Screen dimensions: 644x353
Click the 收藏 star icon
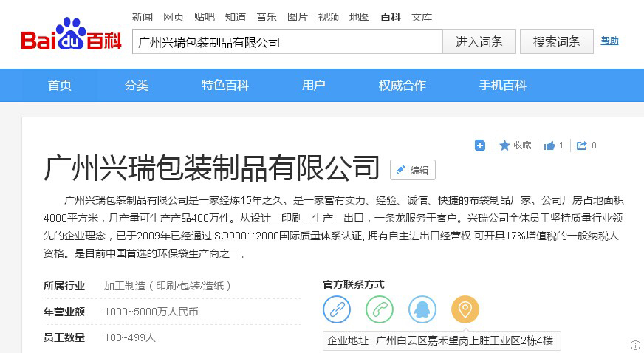click(x=504, y=145)
